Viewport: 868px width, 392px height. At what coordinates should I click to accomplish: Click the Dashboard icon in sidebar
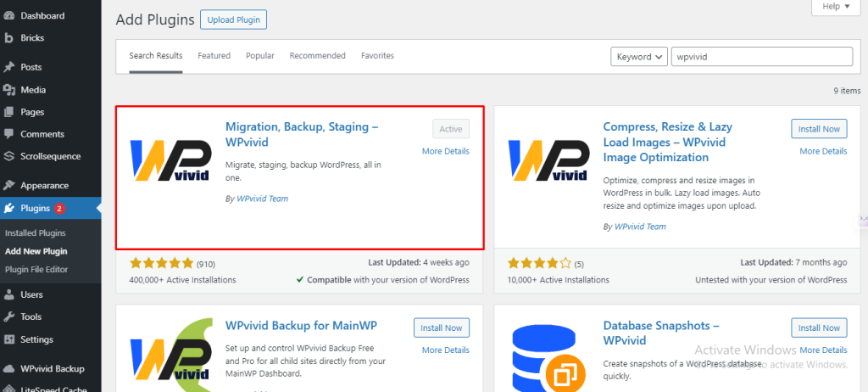coord(8,16)
